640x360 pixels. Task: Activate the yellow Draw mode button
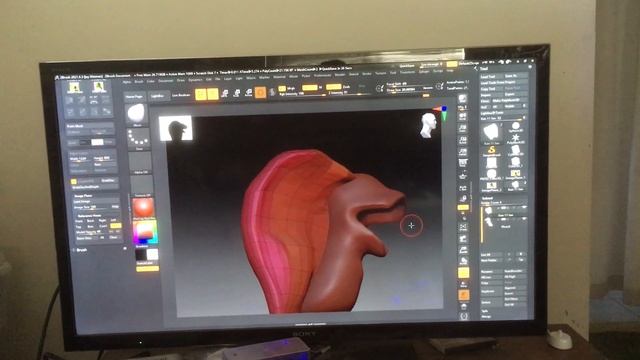pyautogui.click(x=212, y=94)
